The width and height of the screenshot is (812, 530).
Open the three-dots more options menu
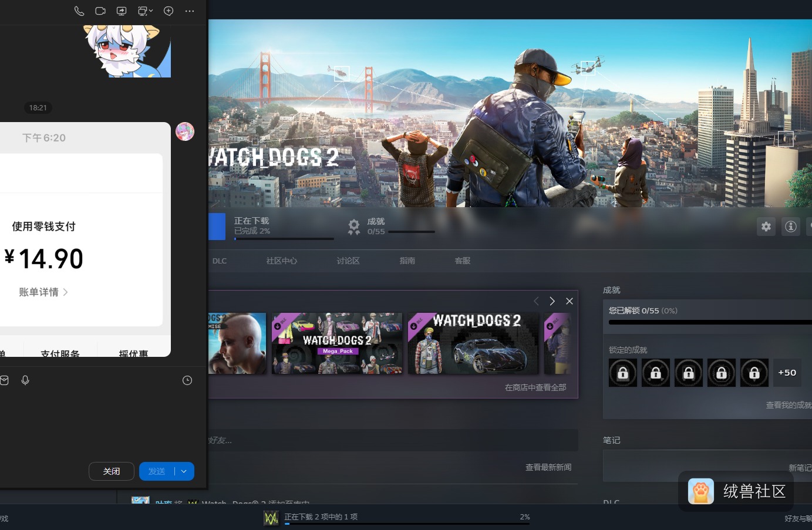190,11
